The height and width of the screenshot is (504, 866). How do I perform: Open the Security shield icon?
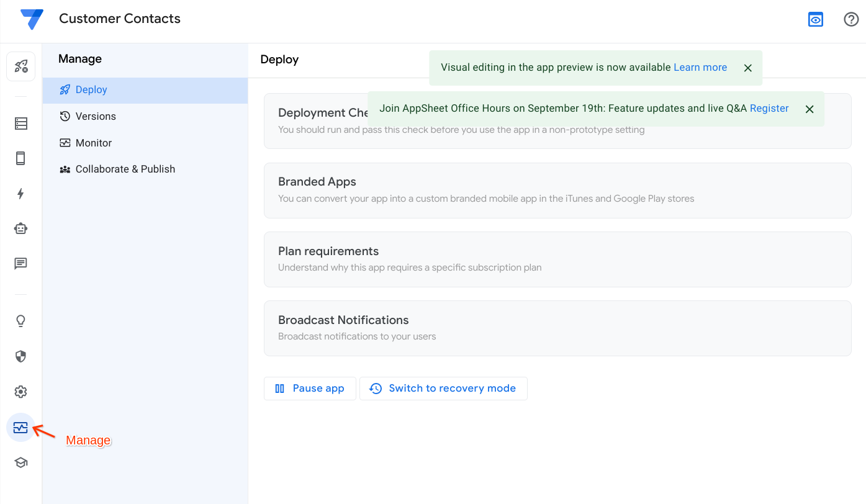(x=21, y=356)
